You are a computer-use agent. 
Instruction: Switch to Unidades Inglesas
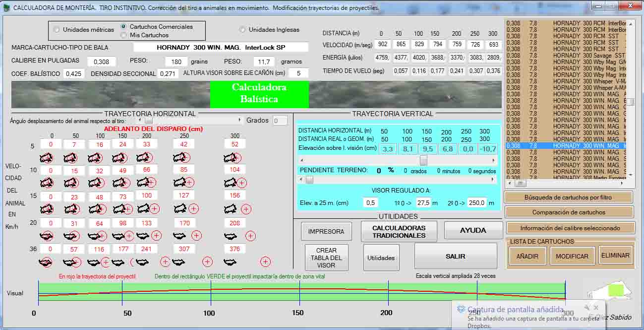point(242,29)
